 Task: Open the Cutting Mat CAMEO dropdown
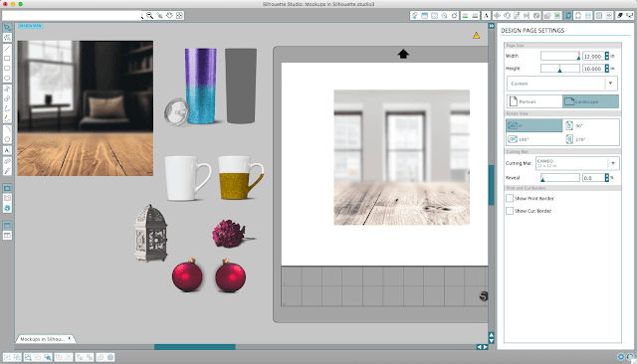(577, 163)
